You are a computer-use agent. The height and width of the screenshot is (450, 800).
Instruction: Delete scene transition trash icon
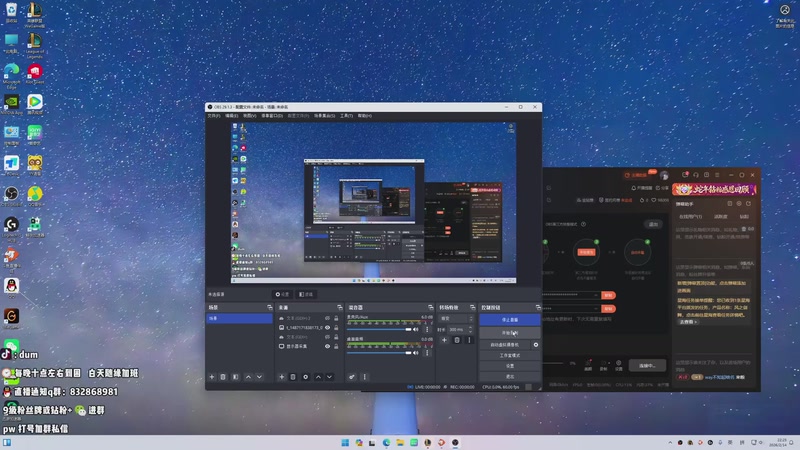tap(457, 340)
